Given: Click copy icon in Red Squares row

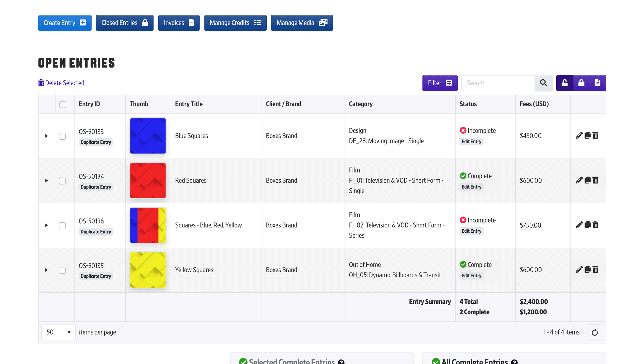Looking at the screenshot, I should pyautogui.click(x=587, y=180).
